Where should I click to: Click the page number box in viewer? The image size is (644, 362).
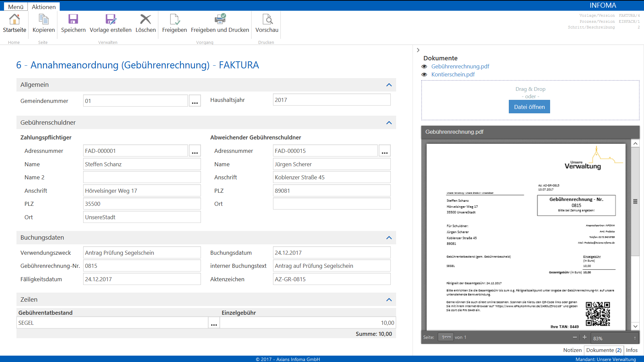[x=445, y=337]
